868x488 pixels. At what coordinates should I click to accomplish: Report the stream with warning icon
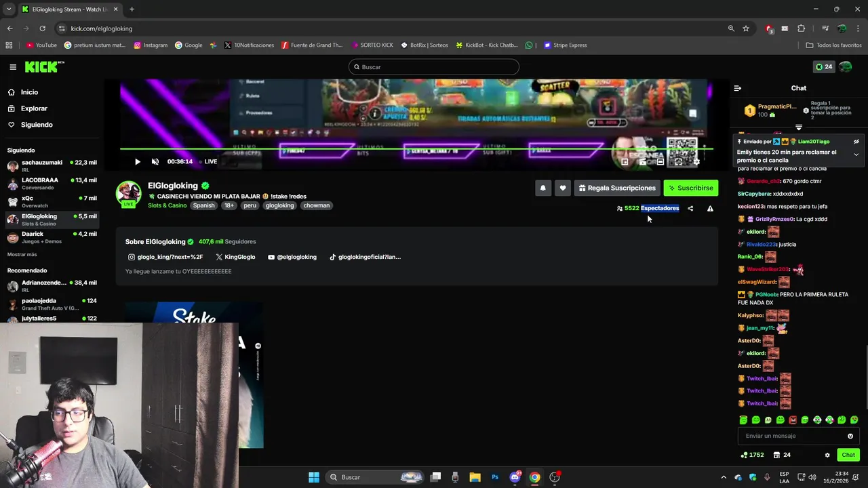coord(710,209)
